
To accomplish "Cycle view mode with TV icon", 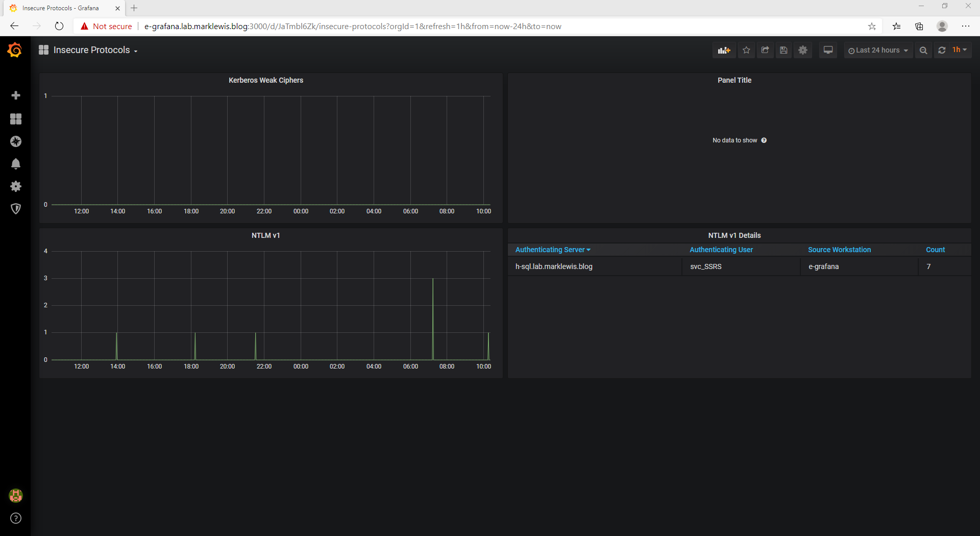I will tap(827, 50).
